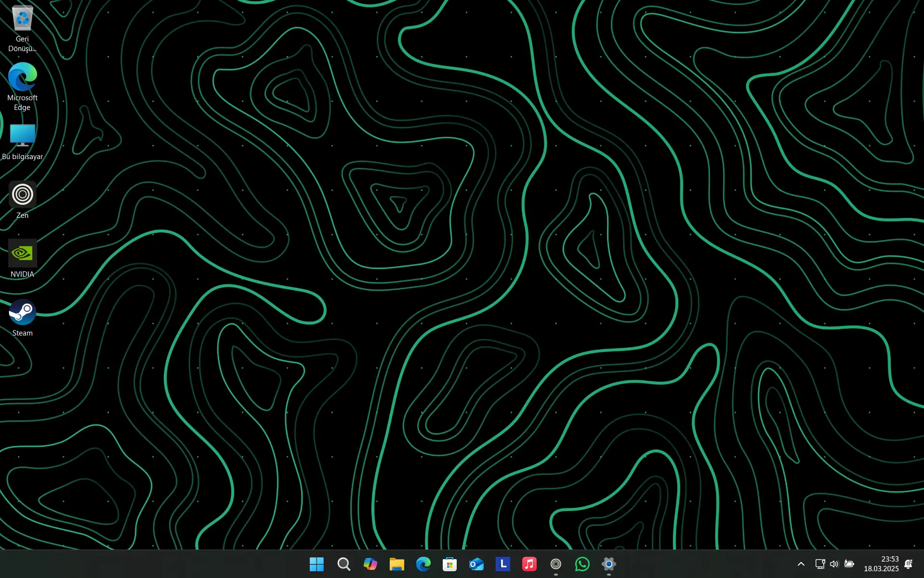Open the blue L app in taskbar
This screenshot has height=578, width=924.
click(502, 564)
